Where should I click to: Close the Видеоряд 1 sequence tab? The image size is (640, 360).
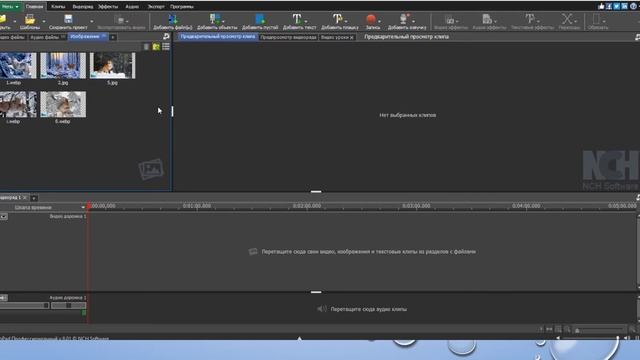pyautogui.click(x=24, y=198)
